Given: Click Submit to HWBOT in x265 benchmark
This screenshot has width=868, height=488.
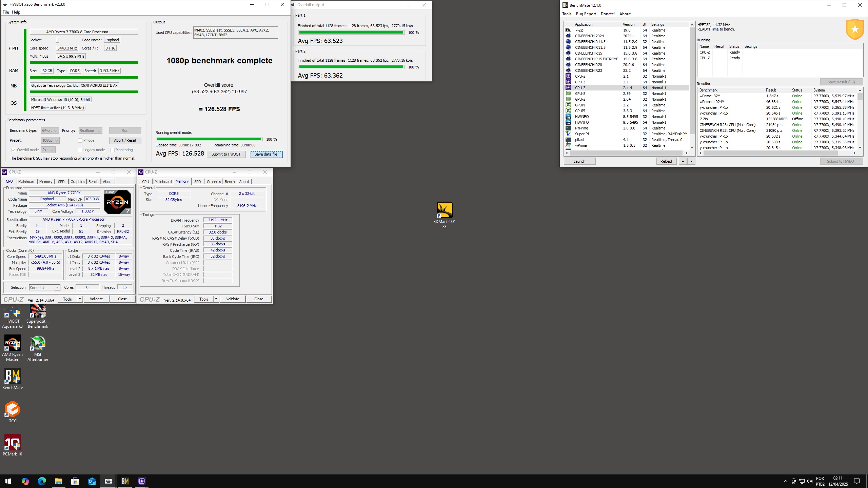Looking at the screenshot, I should (226, 154).
